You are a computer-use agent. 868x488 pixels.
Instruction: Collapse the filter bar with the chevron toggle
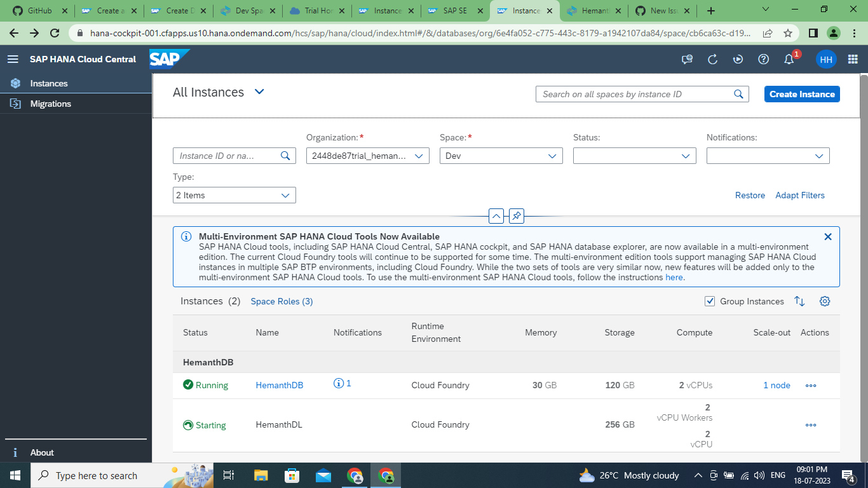click(x=496, y=216)
